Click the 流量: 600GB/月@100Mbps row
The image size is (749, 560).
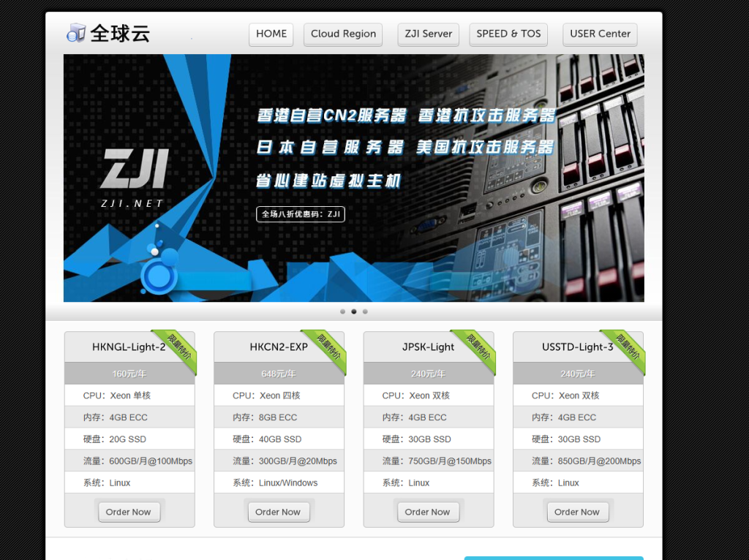(129, 461)
